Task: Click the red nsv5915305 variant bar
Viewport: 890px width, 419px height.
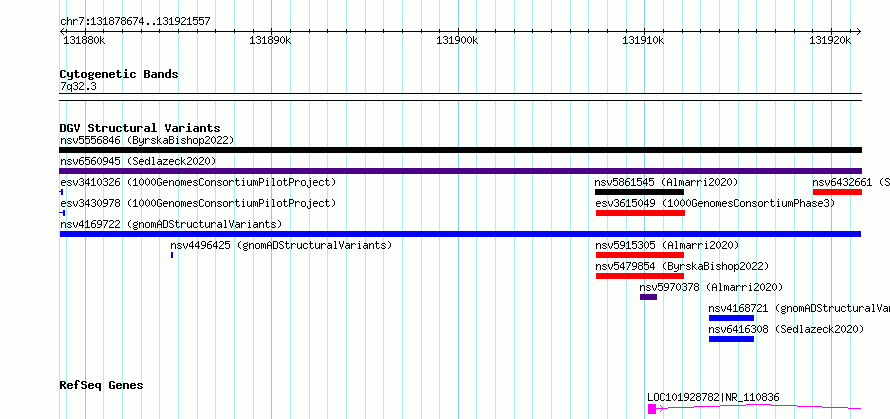Action: tap(640, 255)
